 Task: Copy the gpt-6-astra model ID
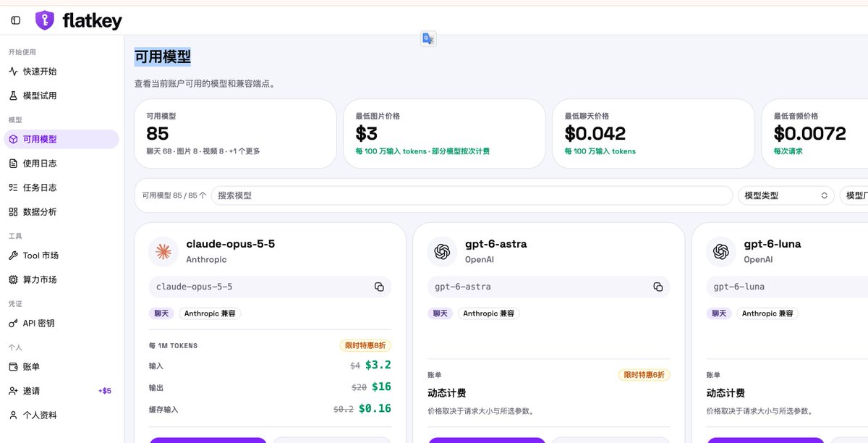(x=658, y=287)
